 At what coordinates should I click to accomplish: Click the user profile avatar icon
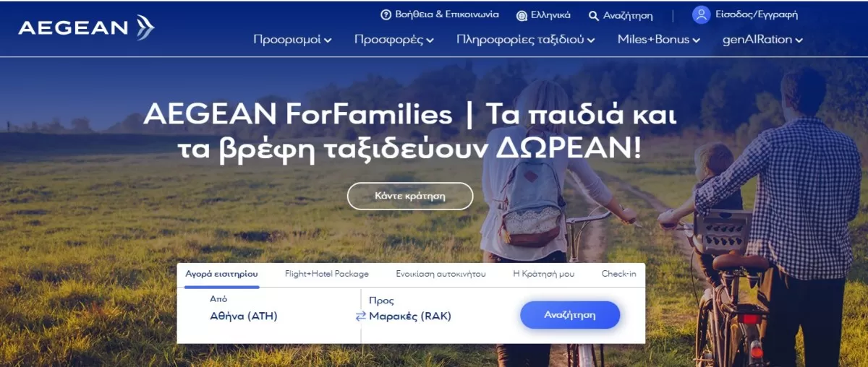pyautogui.click(x=701, y=14)
